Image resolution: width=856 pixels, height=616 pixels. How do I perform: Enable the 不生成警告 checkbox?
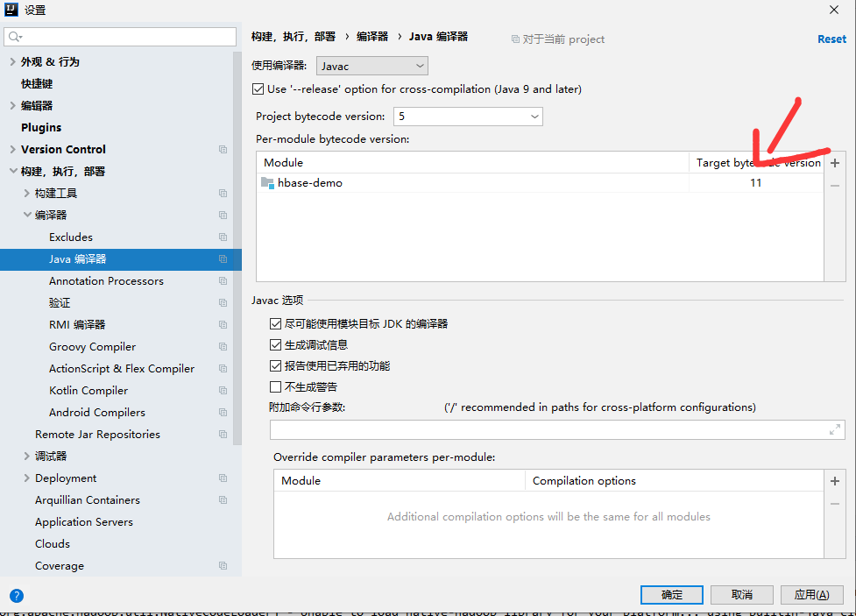276,386
